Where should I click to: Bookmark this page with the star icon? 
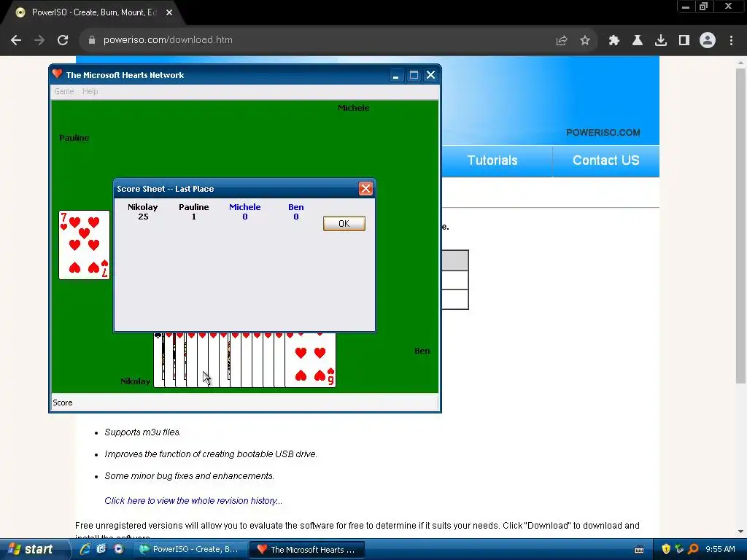click(585, 41)
